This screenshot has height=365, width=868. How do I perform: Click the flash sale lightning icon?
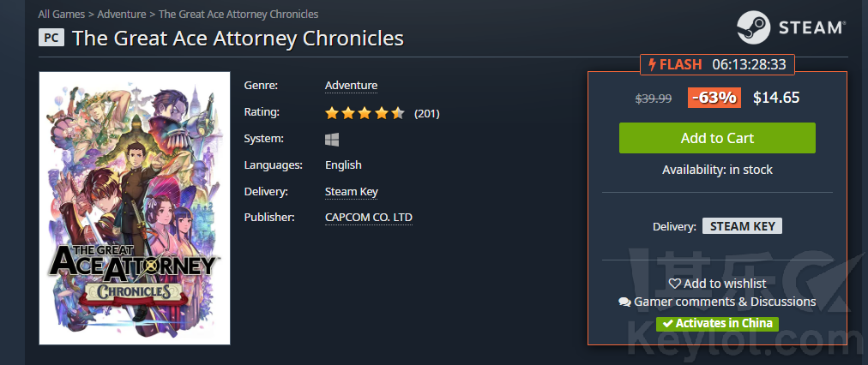pyautogui.click(x=653, y=65)
